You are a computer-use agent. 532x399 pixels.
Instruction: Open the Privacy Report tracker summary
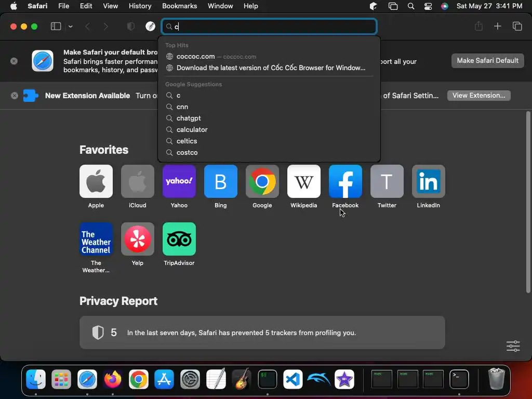pos(262,332)
